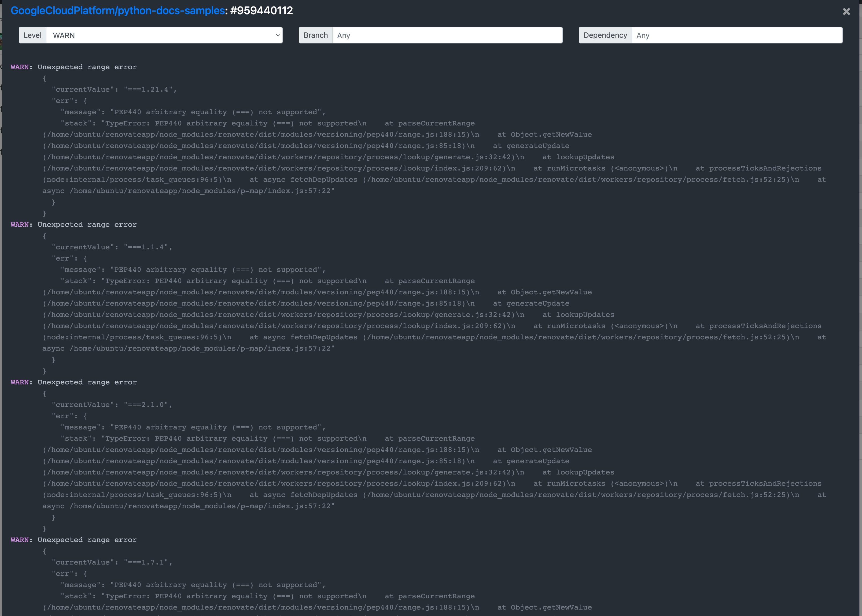Image resolution: width=862 pixels, height=616 pixels.
Task: Click the currentValue ===2.1.0 log line
Action: coord(112,405)
